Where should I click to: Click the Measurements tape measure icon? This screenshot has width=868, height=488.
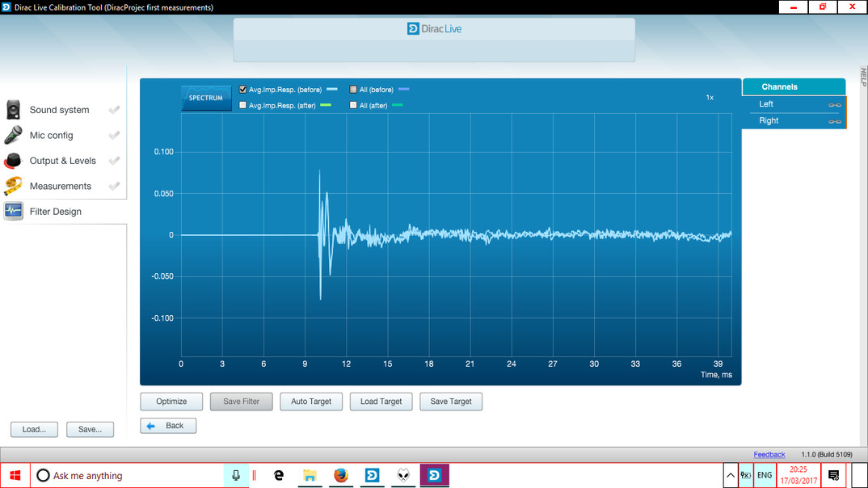click(14, 186)
